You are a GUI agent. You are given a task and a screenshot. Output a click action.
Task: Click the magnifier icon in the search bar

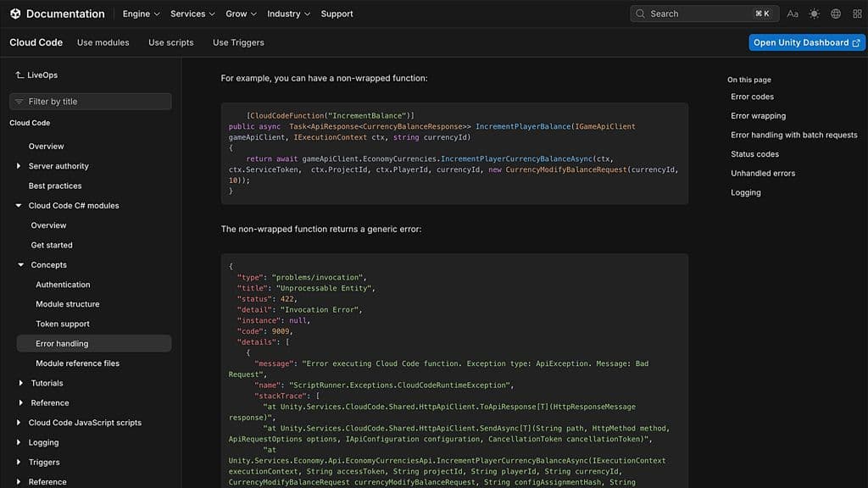(641, 14)
